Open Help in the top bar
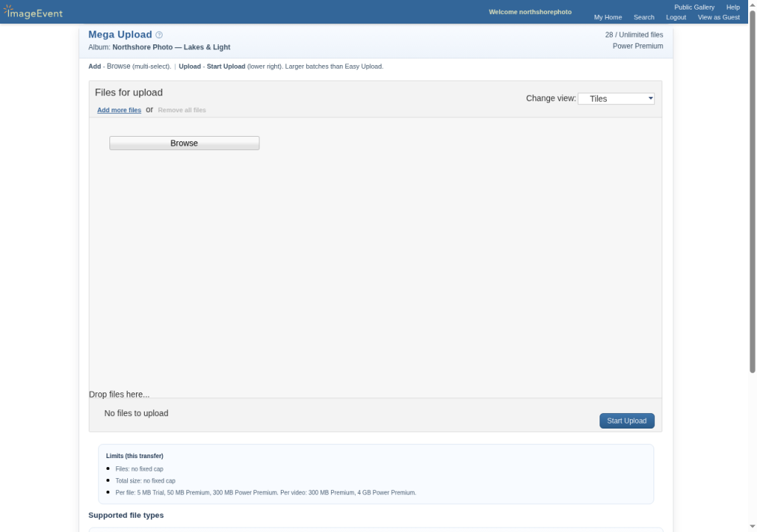 [x=733, y=7]
